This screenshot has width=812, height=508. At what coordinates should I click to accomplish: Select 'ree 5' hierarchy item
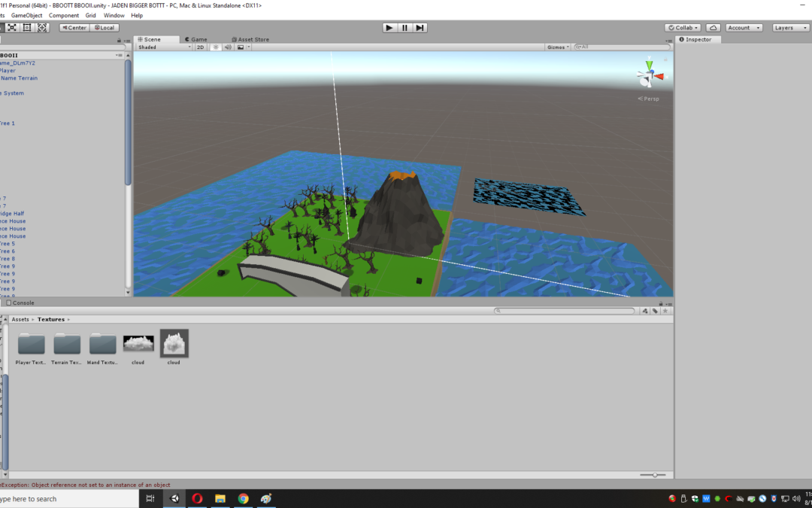[8, 244]
